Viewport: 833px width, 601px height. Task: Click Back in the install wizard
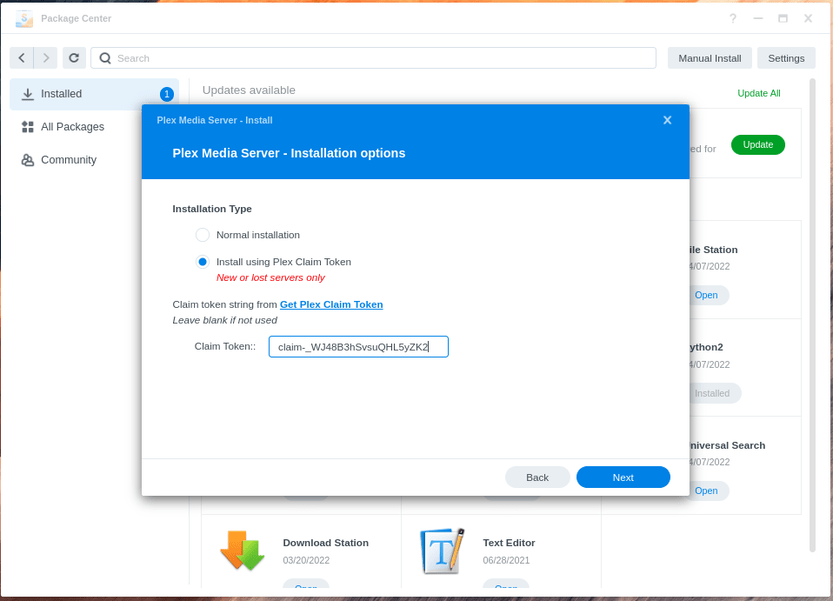tap(537, 477)
